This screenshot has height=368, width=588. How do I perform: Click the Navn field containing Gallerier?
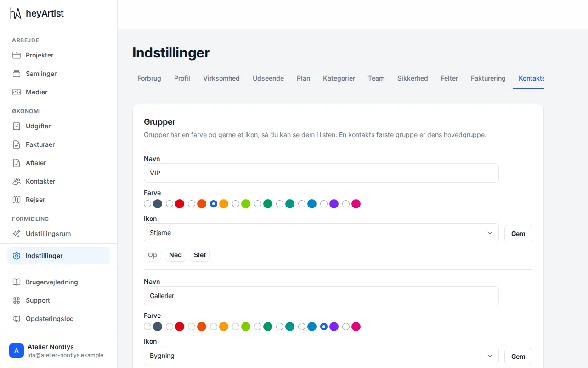pyautogui.click(x=321, y=296)
